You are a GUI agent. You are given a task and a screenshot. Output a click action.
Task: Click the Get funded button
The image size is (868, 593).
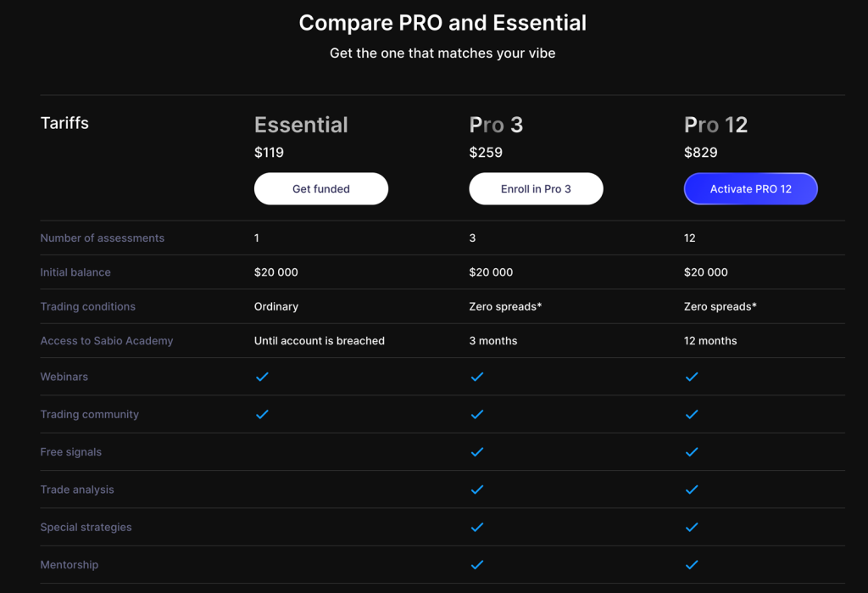[x=321, y=188]
